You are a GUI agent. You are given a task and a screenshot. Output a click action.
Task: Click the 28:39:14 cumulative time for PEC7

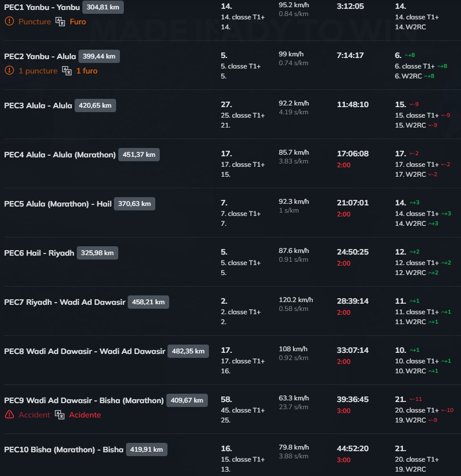[353, 301]
